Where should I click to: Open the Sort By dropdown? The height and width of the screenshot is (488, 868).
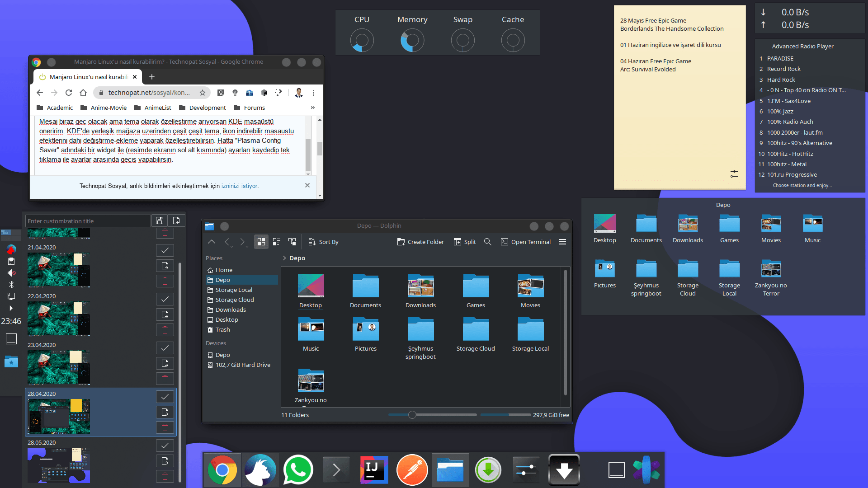(x=324, y=242)
